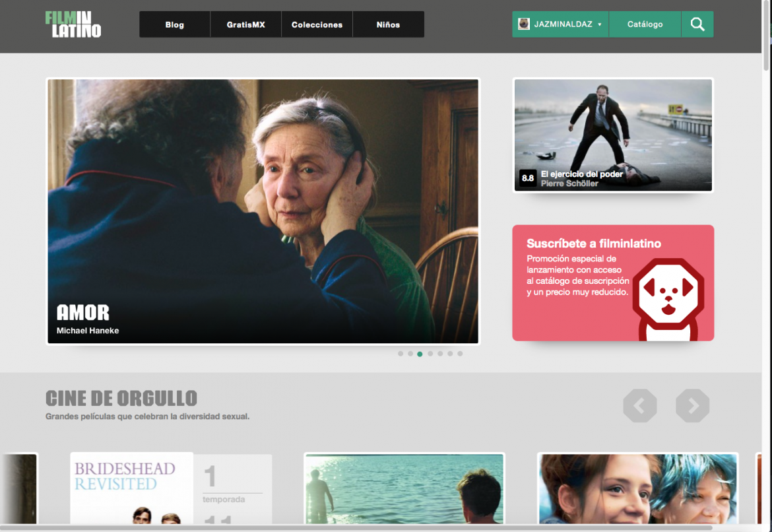The image size is (772, 532).
Task: Select the first carousel dot
Action: tap(401, 354)
